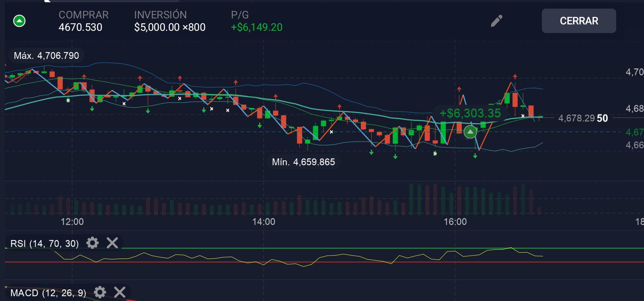Open MACD indicator settings gear

coord(100,292)
